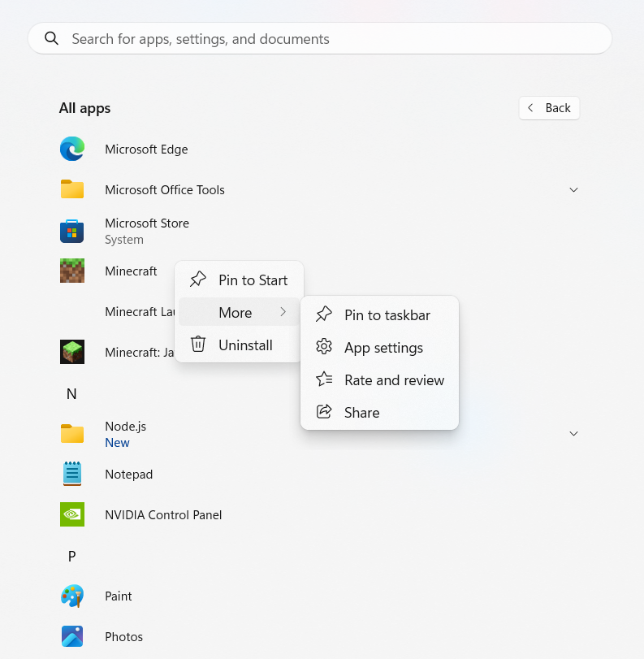Click the Minecraft grass block icon
This screenshot has width=644, height=659.
(x=72, y=271)
